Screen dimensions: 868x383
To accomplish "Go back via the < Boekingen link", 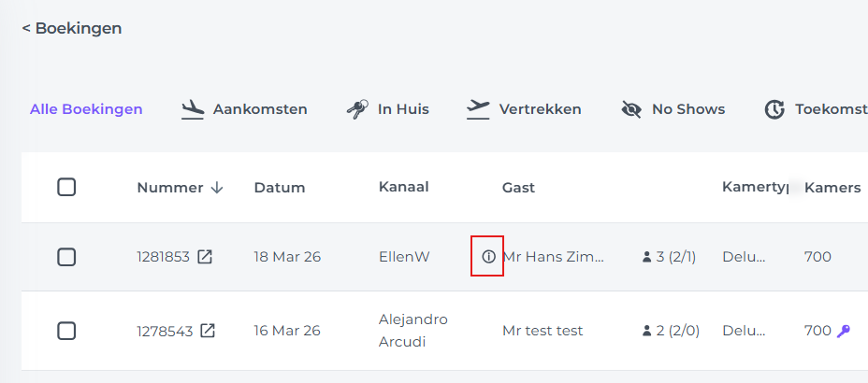I will 72,28.
